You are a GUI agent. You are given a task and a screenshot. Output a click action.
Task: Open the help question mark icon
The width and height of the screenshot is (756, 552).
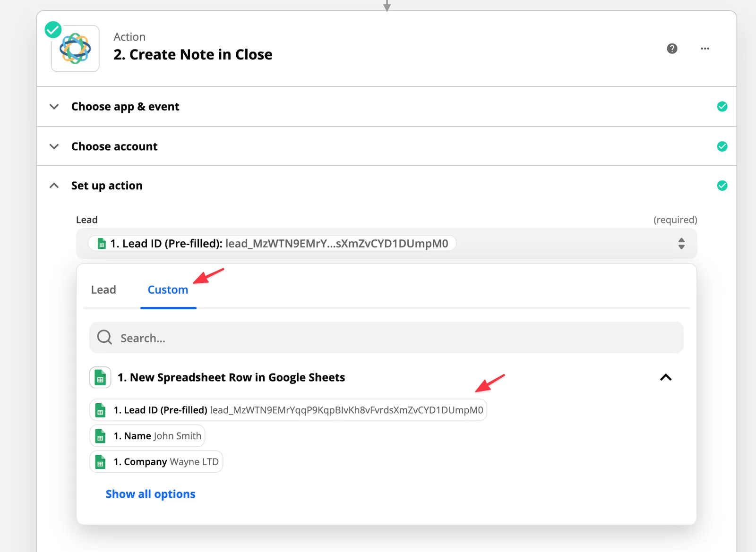pos(672,49)
